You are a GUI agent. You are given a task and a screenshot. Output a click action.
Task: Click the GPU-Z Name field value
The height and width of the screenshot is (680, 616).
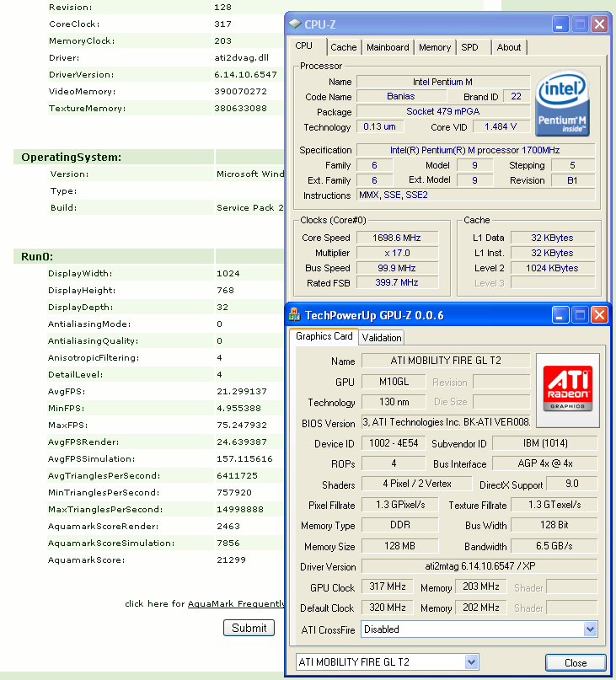pyautogui.click(x=446, y=361)
